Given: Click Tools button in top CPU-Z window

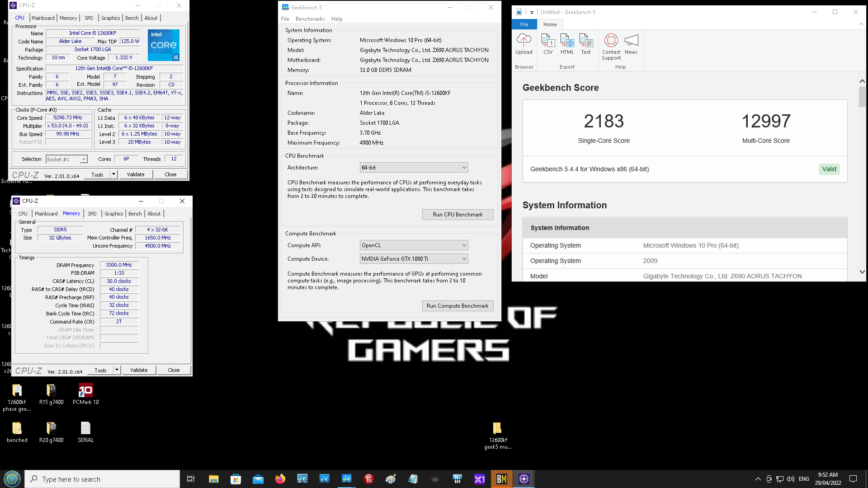Looking at the screenshot, I should (x=97, y=174).
